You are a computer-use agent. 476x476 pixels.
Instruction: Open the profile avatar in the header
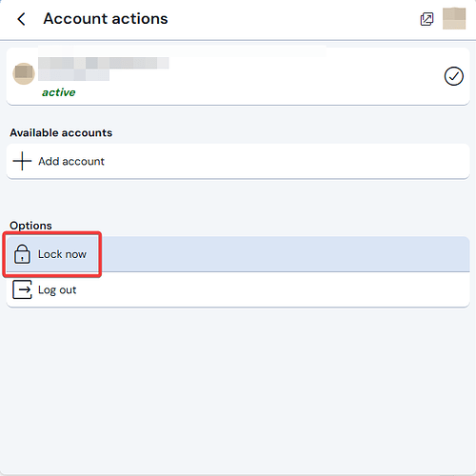454,19
